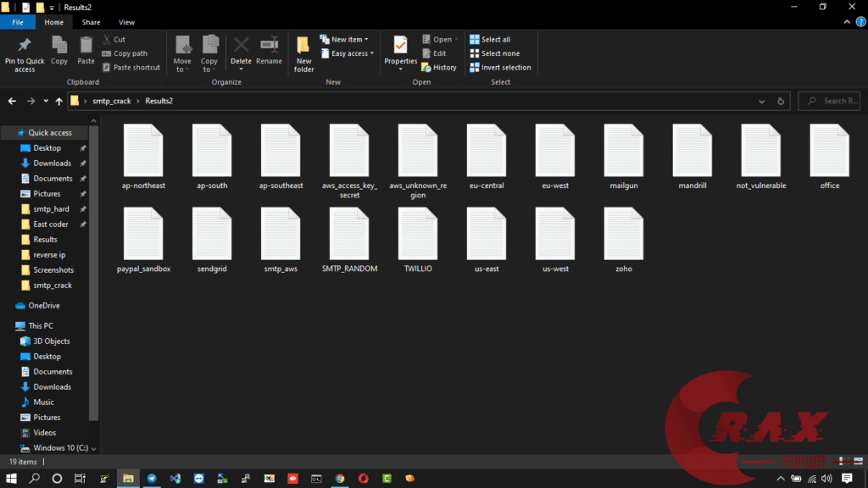Screen dimensions: 868x488
Task: Open Chrome from the taskbar
Action: (340, 478)
